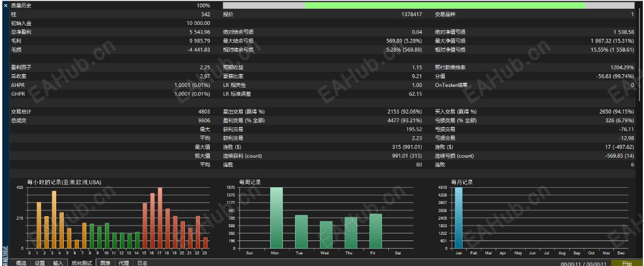Select the 质量历史 100% value

[x=203, y=6]
